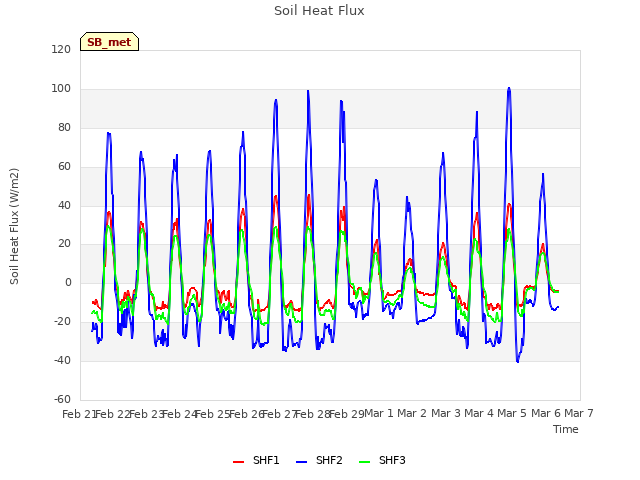Toggle the SHF2 legend entry

pyautogui.click(x=319, y=461)
